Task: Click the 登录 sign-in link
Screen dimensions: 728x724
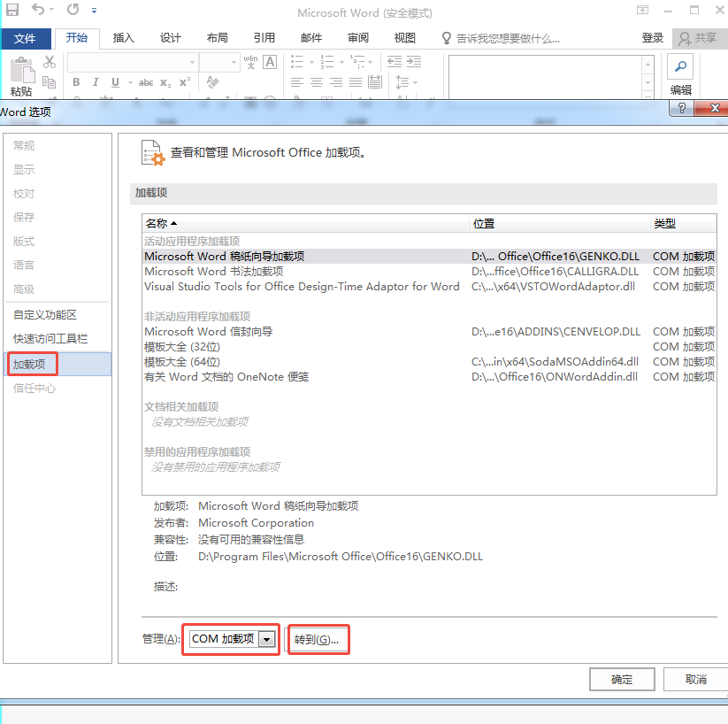Action: click(x=652, y=38)
